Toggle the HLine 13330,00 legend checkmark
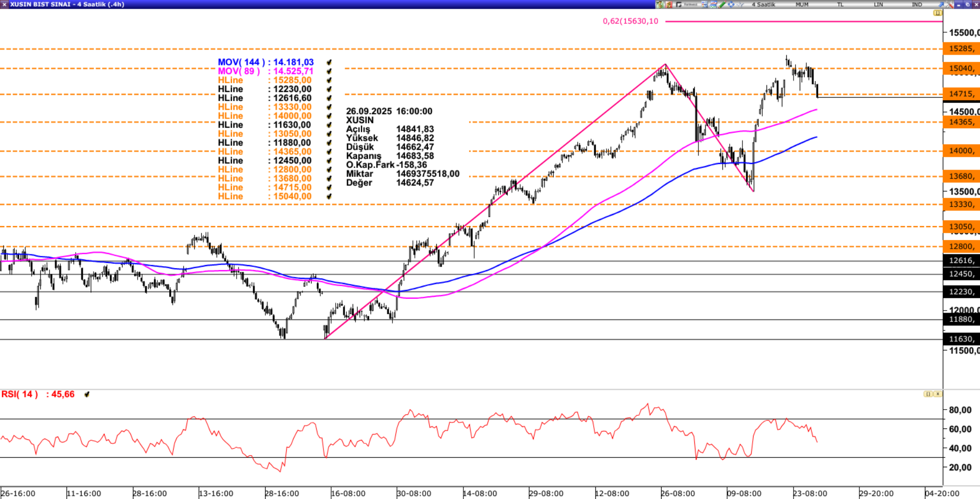This screenshot has width=980, height=499. click(x=329, y=107)
